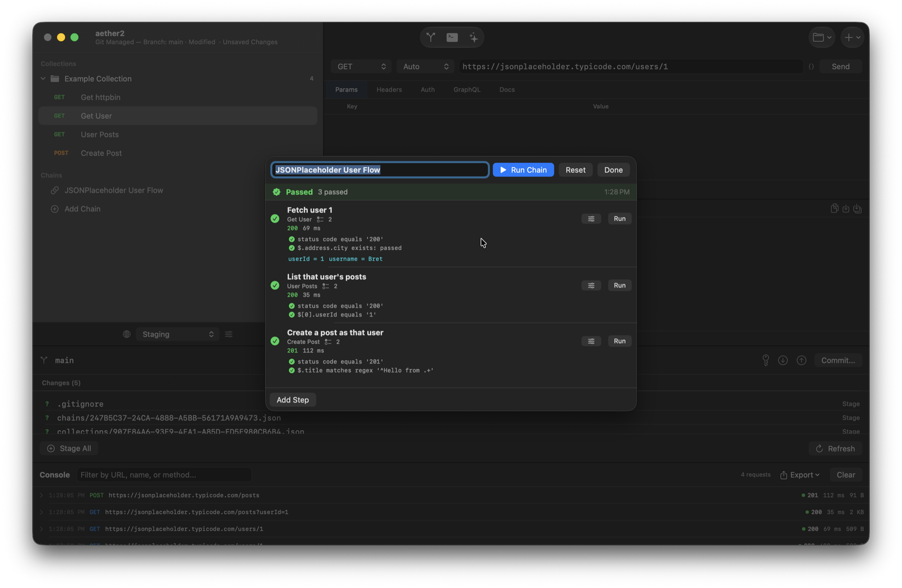Click the git credentials key icon
The image size is (902, 588).
click(766, 360)
